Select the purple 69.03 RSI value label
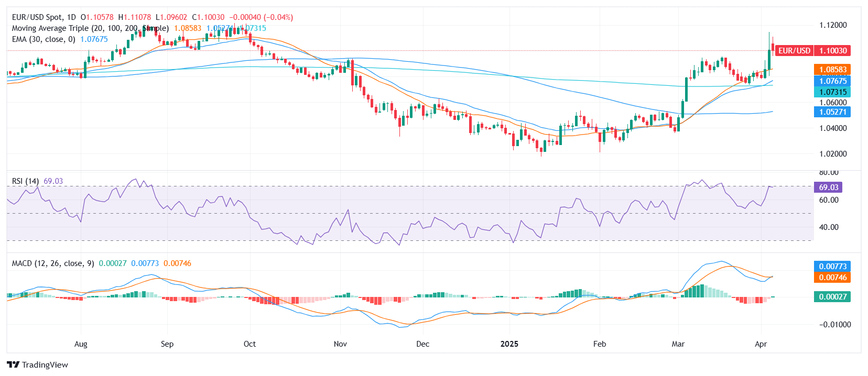Viewport: 868px width, 376px height. [828, 187]
